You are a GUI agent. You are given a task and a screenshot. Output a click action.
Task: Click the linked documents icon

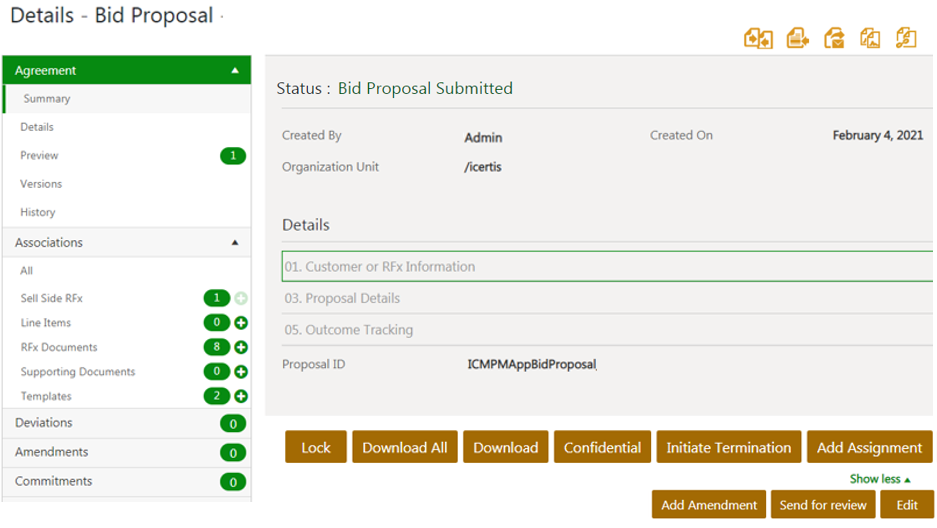coord(906,38)
